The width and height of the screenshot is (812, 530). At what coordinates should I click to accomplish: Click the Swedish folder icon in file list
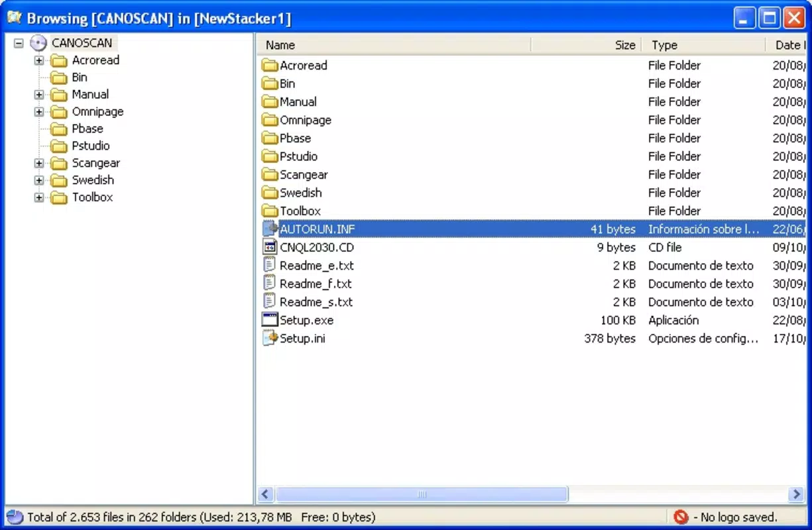coord(270,193)
